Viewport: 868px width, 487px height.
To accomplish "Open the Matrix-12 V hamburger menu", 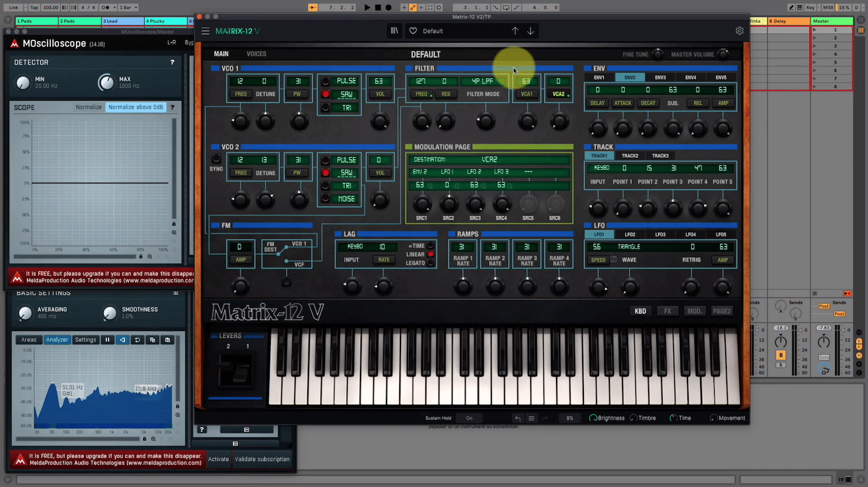I will click(x=205, y=31).
